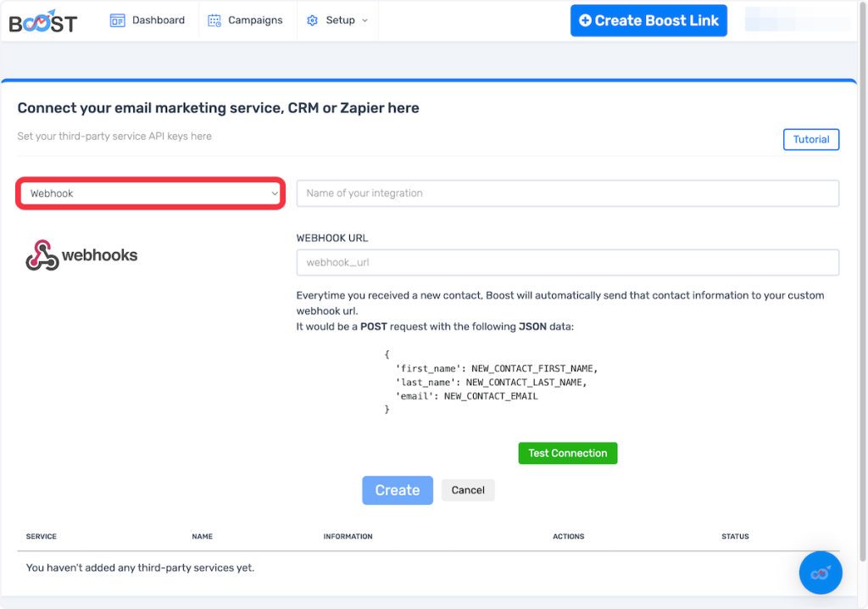This screenshot has width=868, height=609.
Task: Go to the Dashboard menu item
Action: [x=158, y=20]
